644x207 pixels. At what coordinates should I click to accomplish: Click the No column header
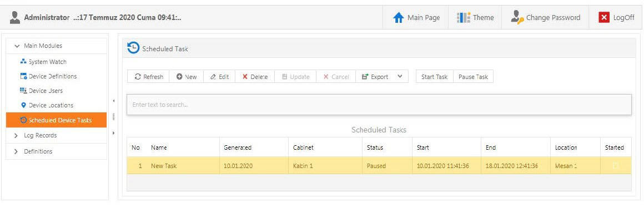(x=137, y=147)
